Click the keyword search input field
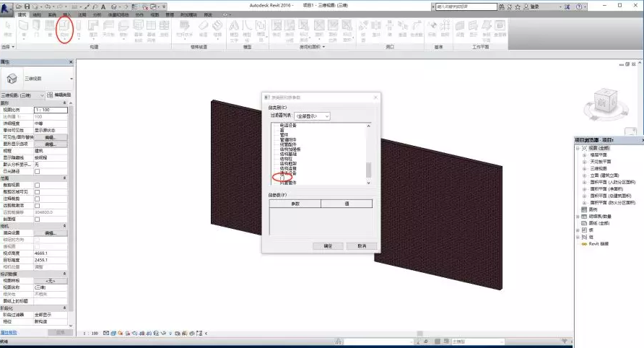The width and height of the screenshot is (644, 348). click(466, 6)
